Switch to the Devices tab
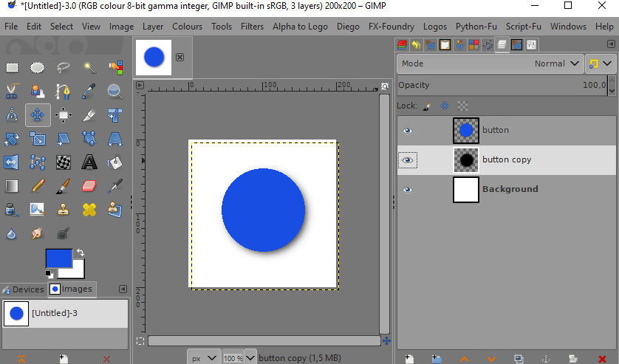The height and width of the screenshot is (364, 619). [x=24, y=289]
